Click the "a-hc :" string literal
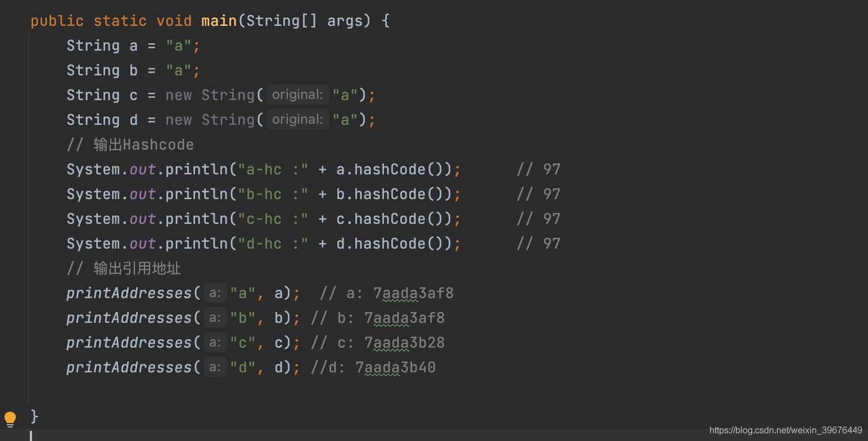Image resolution: width=868 pixels, height=441 pixels. point(273,170)
